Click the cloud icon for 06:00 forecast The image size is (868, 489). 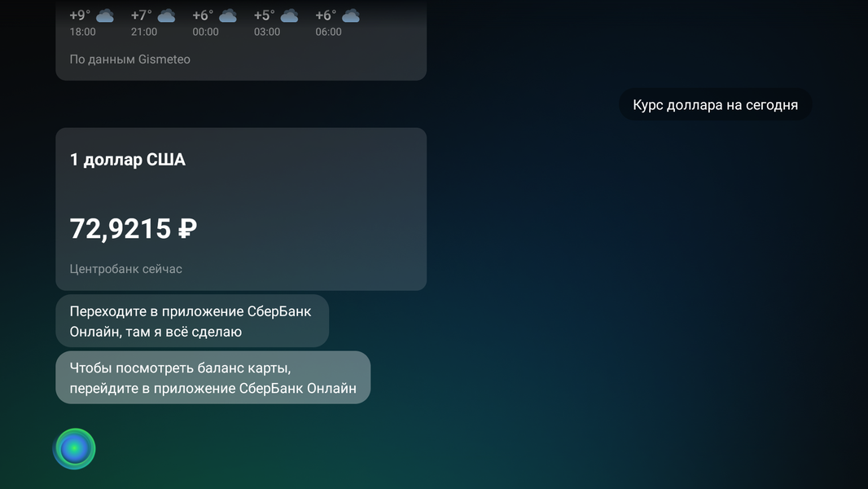[350, 16]
